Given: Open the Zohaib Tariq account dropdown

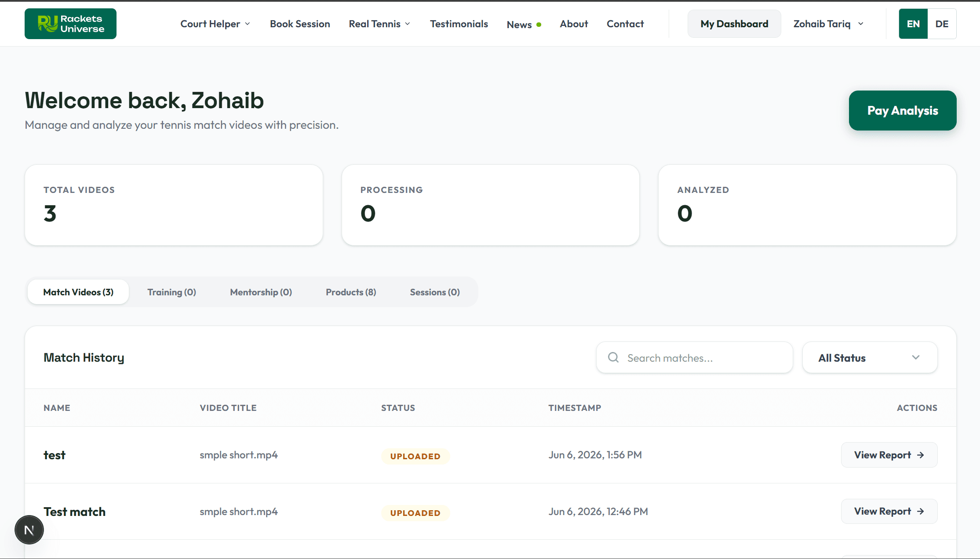Looking at the screenshot, I should [828, 24].
